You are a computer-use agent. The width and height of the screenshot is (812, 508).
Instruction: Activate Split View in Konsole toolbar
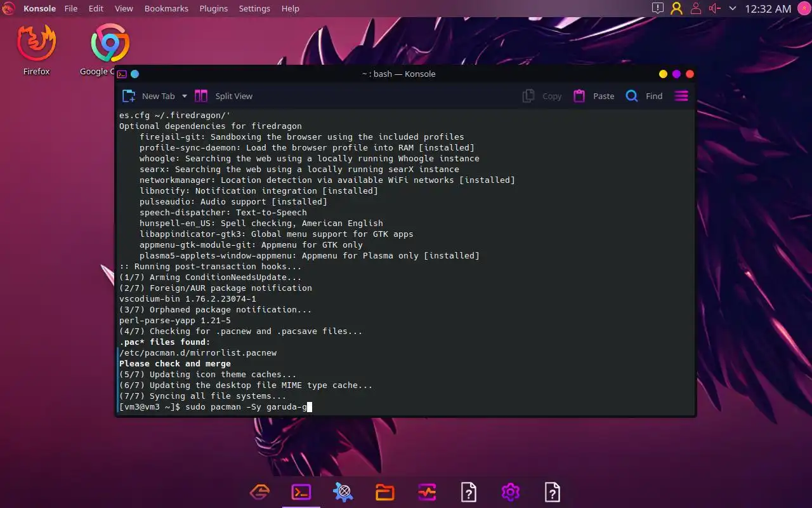pyautogui.click(x=223, y=96)
